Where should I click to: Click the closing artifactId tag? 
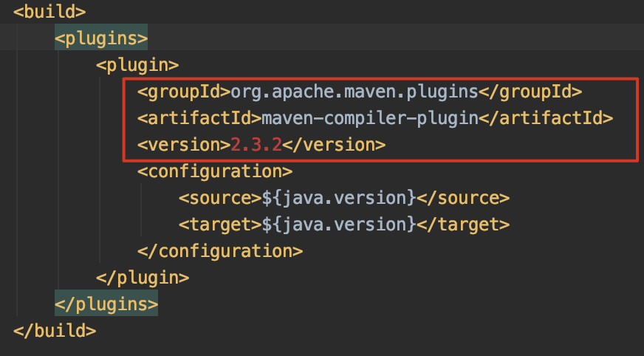(x=546, y=118)
